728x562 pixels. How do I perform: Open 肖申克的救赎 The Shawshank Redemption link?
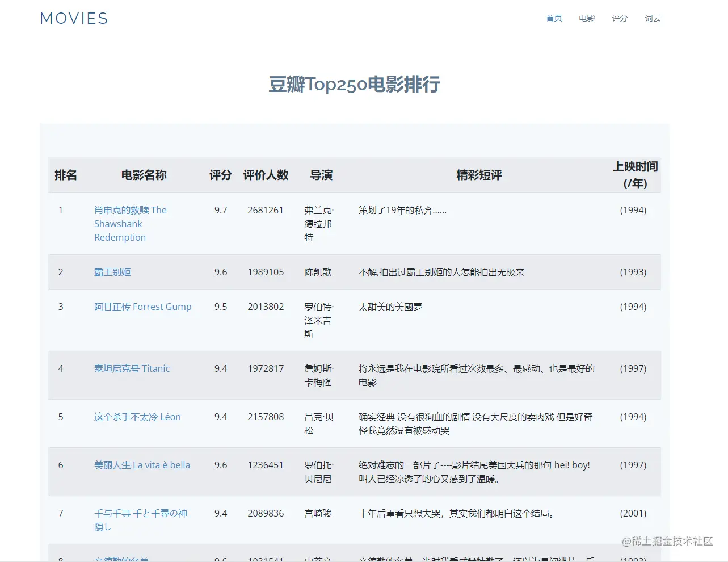click(131, 224)
